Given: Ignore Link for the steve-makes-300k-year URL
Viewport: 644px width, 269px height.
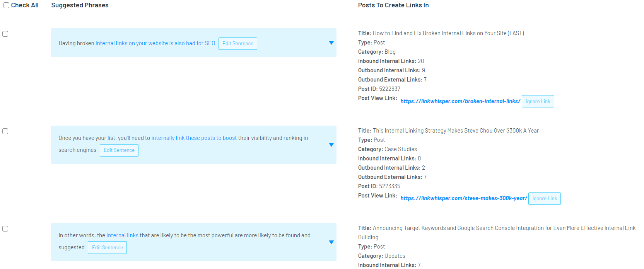Looking at the screenshot, I should [x=544, y=199].
